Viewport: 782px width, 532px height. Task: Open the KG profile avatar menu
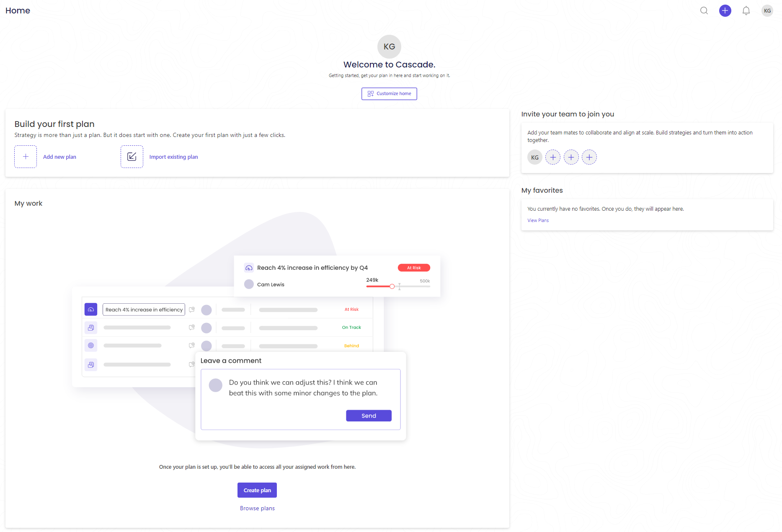point(767,10)
